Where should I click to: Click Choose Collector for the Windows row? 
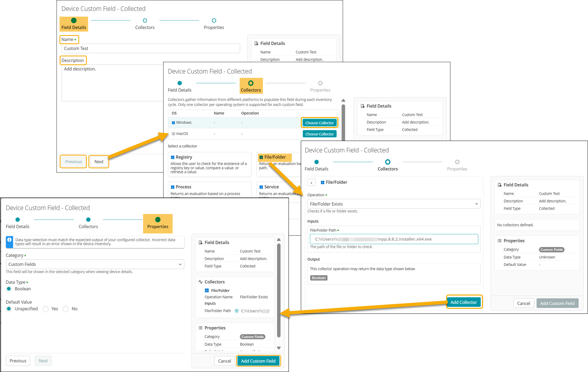319,123
